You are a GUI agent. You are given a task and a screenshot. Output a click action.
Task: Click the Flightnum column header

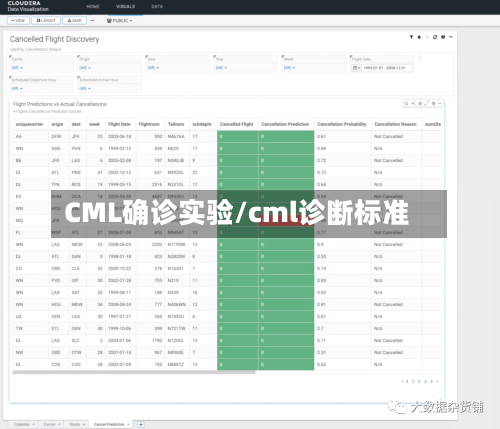(x=149, y=124)
